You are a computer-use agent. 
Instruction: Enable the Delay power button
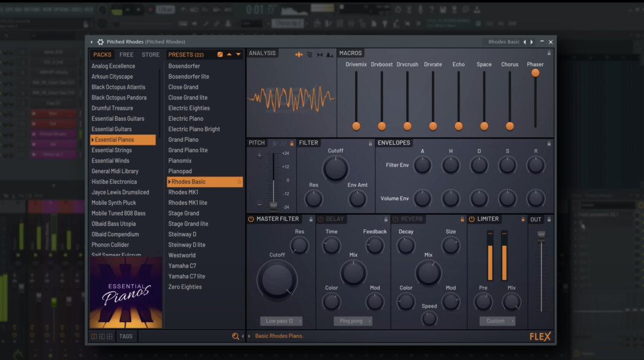coord(320,219)
